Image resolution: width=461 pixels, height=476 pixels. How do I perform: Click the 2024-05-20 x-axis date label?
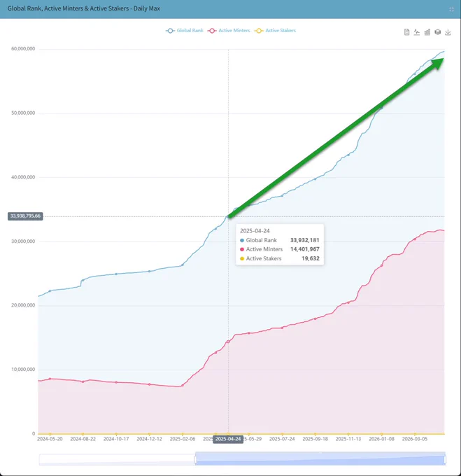pos(50,439)
